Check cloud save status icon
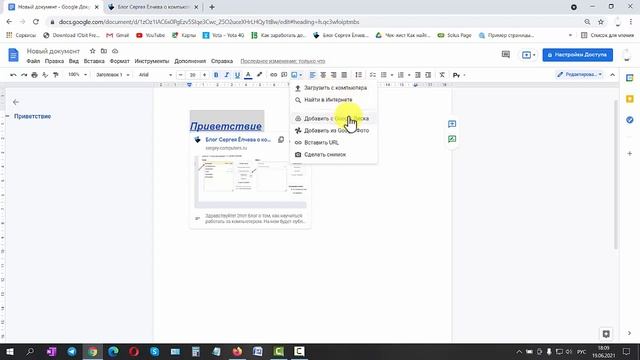 tap(115, 51)
